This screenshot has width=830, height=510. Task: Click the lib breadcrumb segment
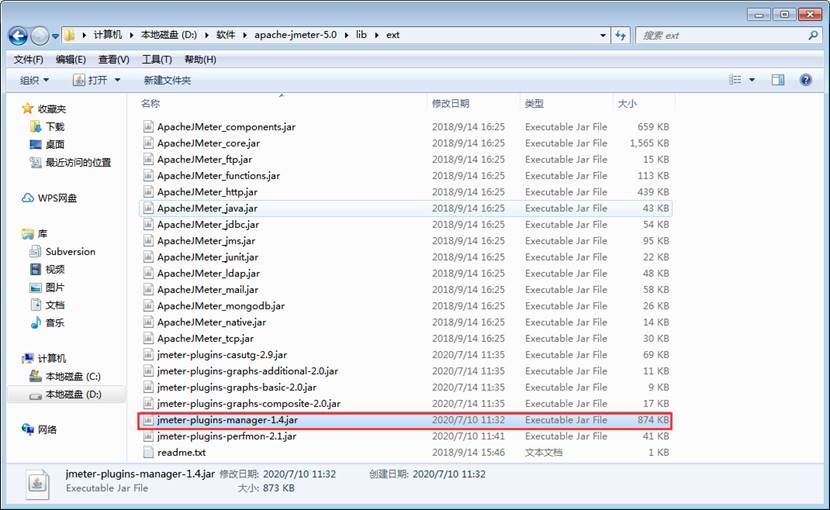coord(361,35)
